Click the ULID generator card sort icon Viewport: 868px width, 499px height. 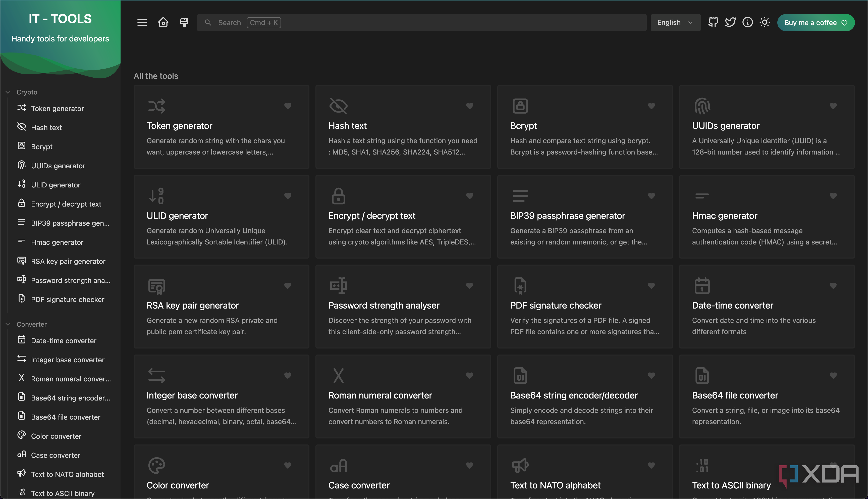(156, 196)
